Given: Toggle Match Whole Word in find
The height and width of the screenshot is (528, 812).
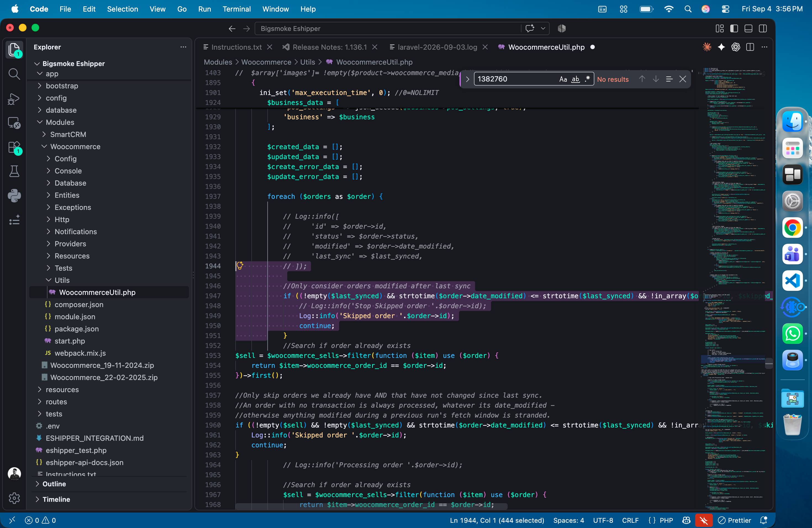Looking at the screenshot, I should coord(576,79).
